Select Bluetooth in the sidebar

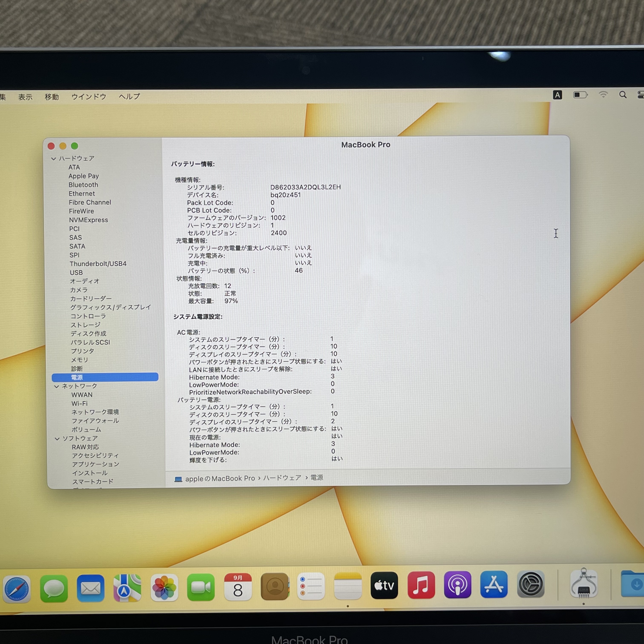tap(83, 185)
